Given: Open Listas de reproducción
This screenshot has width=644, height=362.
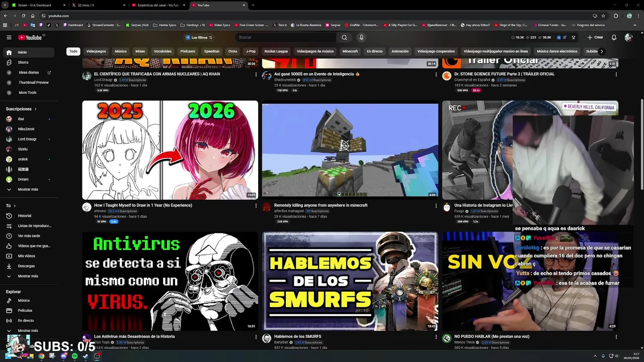Looking at the screenshot, I should pos(28,226).
